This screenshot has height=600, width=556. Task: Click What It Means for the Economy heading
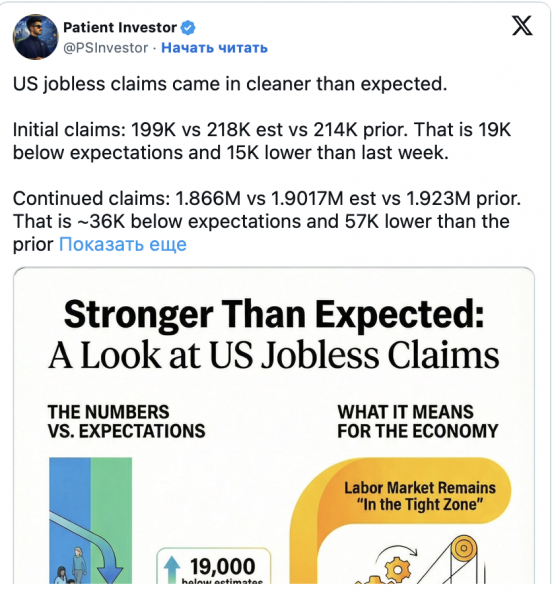coord(417,422)
